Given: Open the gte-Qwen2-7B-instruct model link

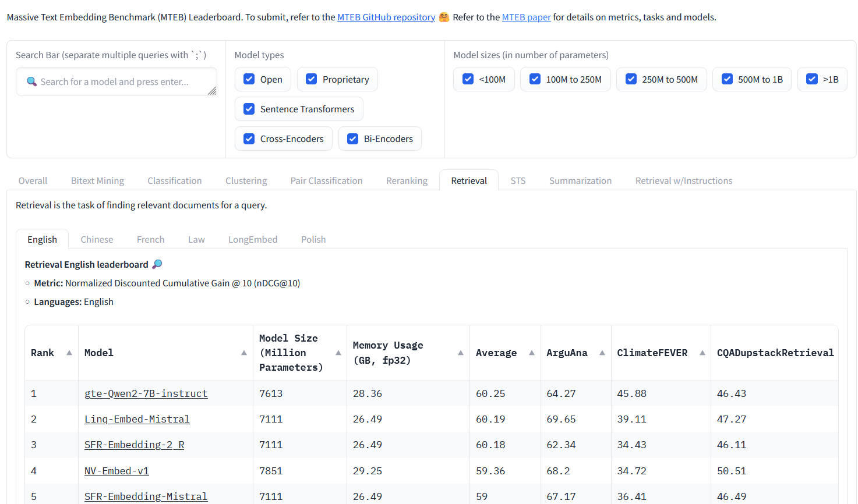Looking at the screenshot, I should (x=146, y=393).
